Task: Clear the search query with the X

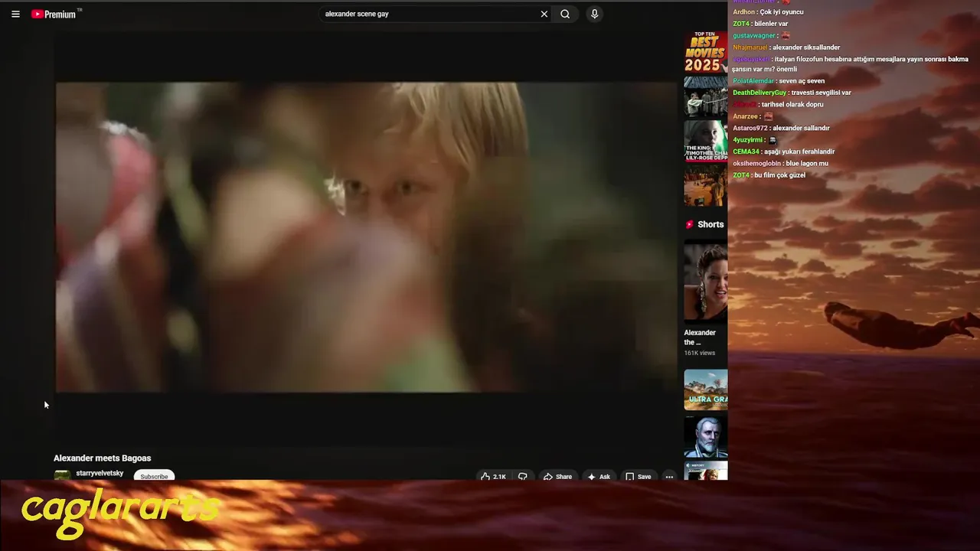Action: [544, 14]
